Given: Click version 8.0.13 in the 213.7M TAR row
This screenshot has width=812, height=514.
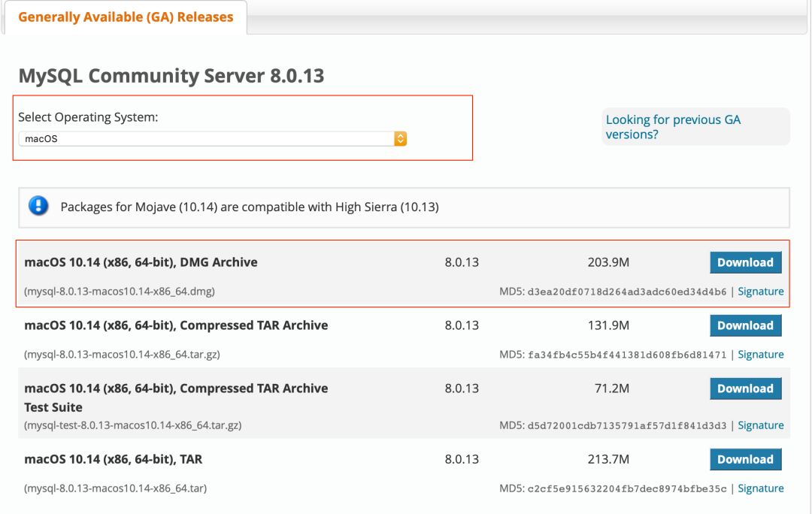Looking at the screenshot, I should click(462, 459).
